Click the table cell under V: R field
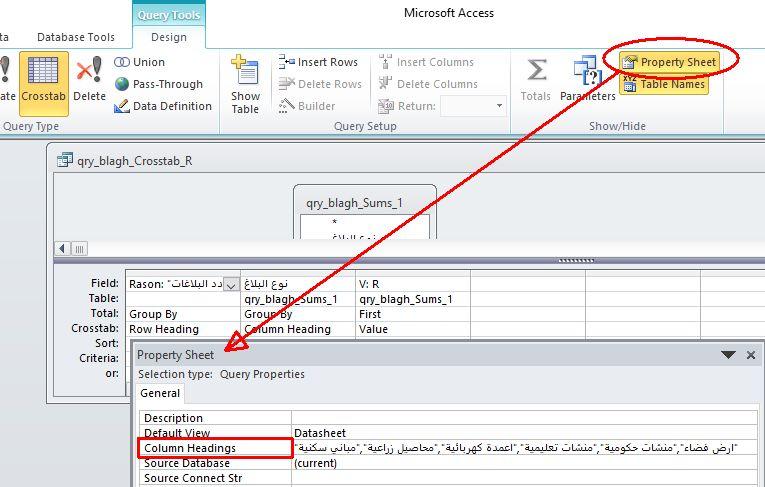 point(413,299)
